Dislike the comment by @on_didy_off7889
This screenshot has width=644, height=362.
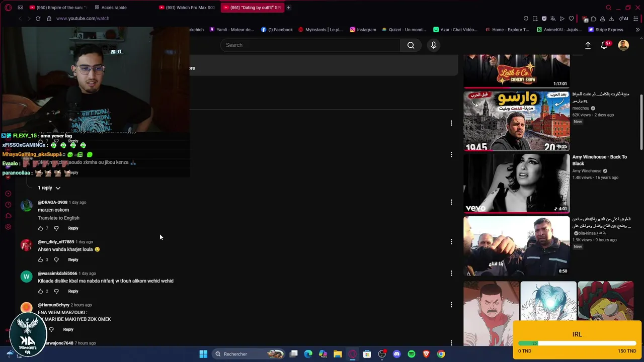(56, 260)
